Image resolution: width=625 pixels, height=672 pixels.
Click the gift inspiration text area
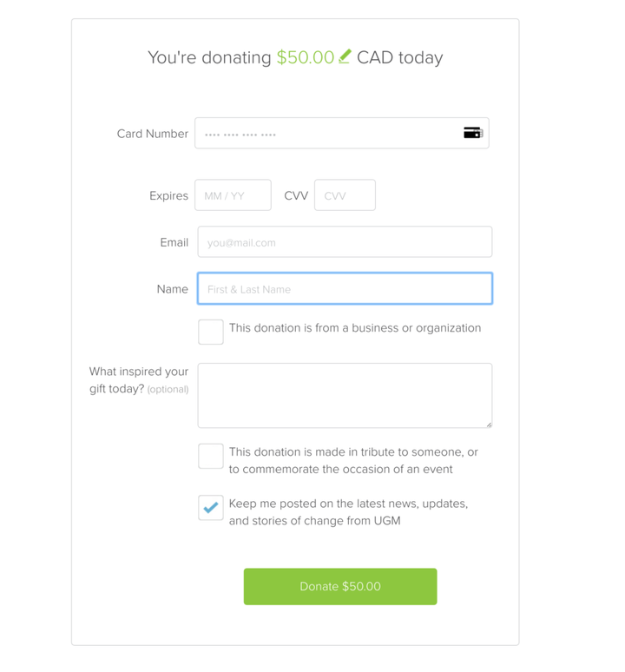pyautogui.click(x=345, y=396)
